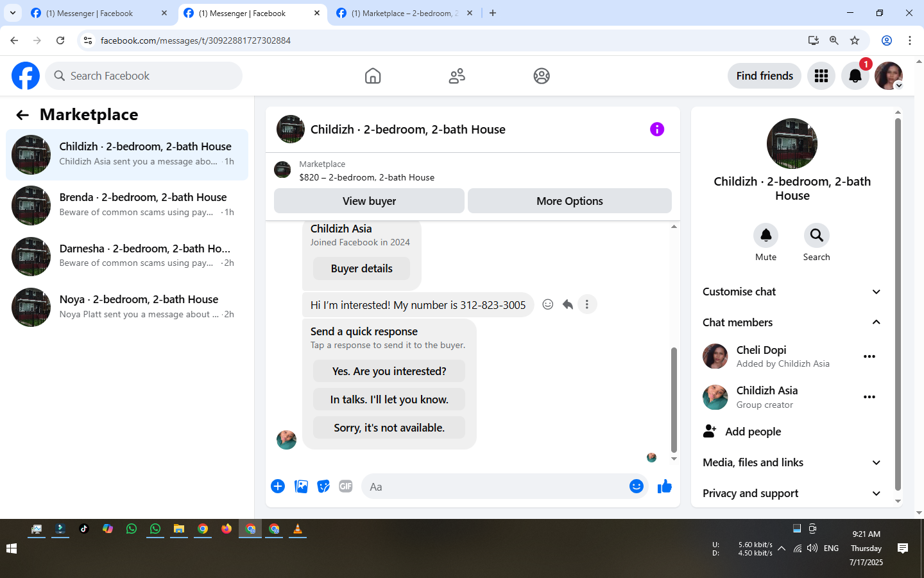Click the purple conversation information icon
The image size is (924, 578).
pyautogui.click(x=657, y=129)
